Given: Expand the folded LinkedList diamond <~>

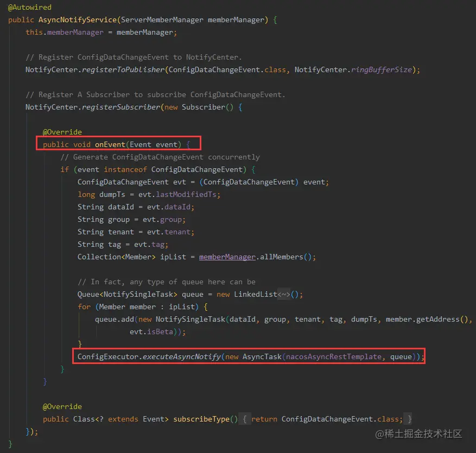Looking at the screenshot, I should tap(284, 294).
